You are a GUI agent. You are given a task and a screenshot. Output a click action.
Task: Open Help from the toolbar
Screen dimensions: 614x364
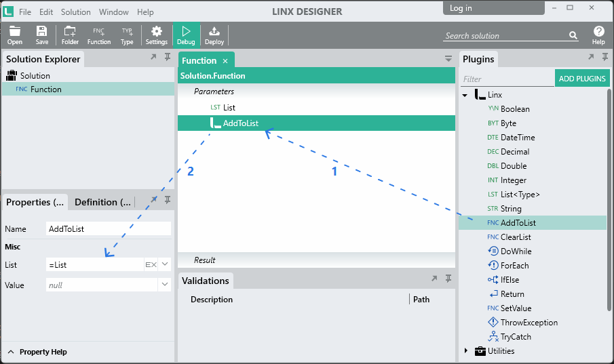[598, 35]
